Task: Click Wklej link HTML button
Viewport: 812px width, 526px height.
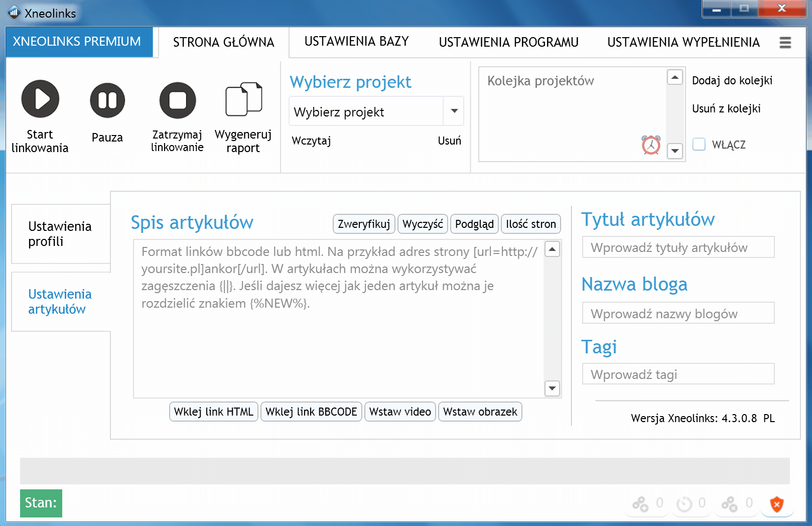Action: pyautogui.click(x=214, y=412)
